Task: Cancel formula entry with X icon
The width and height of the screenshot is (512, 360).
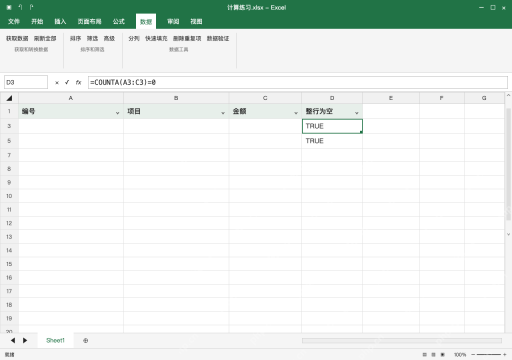Action: pyautogui.click(x=57, y=83)
